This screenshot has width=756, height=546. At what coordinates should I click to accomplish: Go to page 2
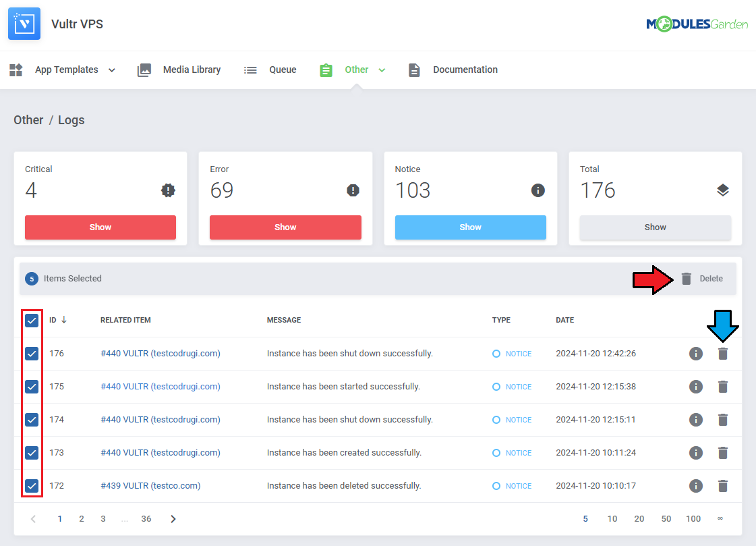pos(82,519)
